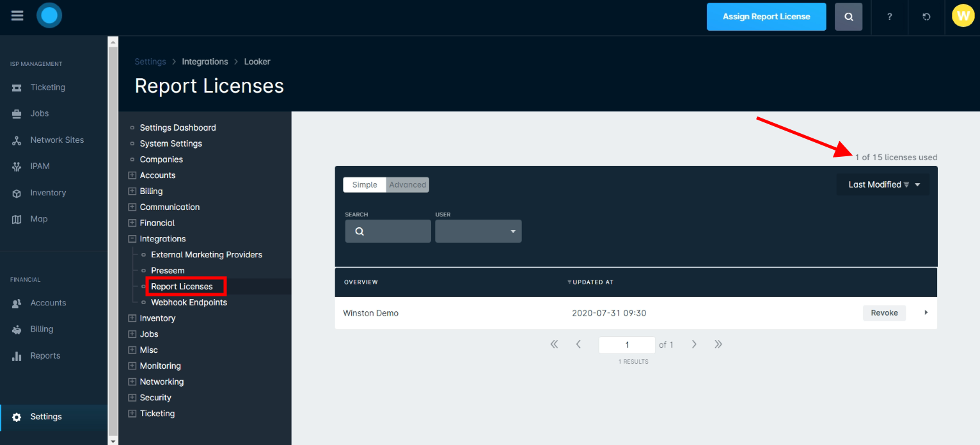Click the magnifier icon in search field
Image resolution: width=980 pixels, height=445 pixels.
[359, 231]
